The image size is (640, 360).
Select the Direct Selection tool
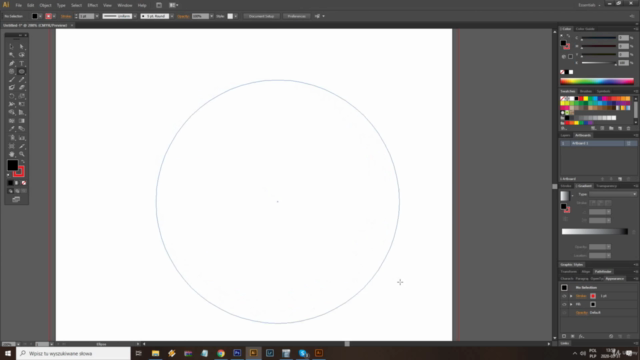22,47
